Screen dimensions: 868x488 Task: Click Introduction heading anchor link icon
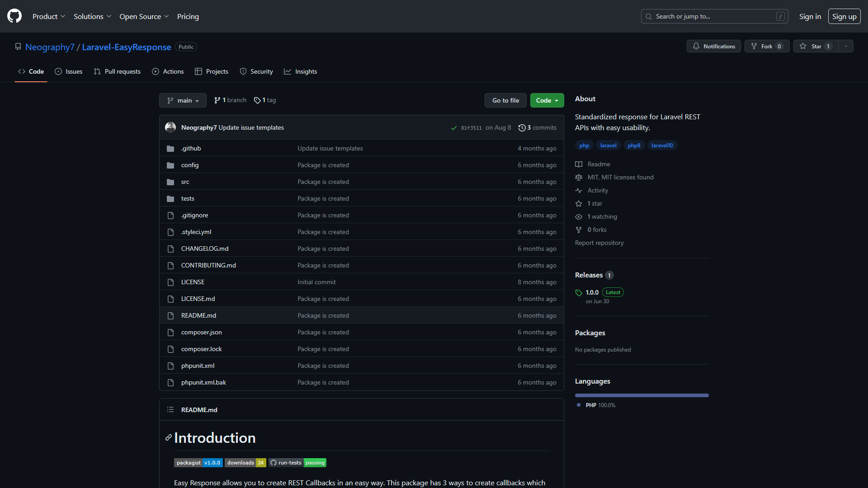168,437
